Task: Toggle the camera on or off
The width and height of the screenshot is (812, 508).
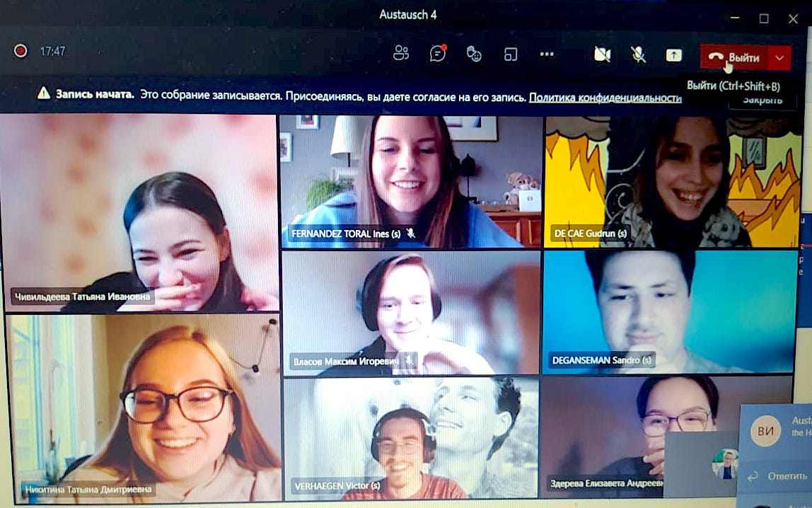Action: point(602,54)
